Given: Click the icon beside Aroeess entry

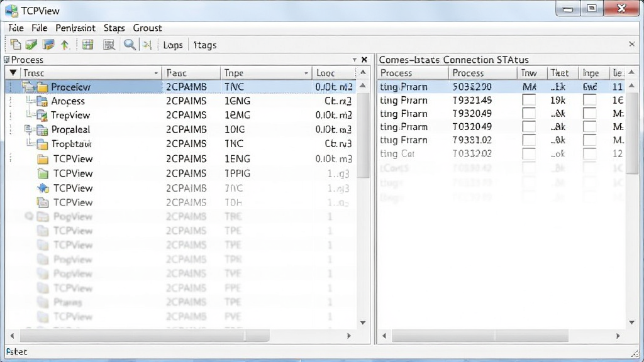Looking at the screenshot, I should [x=42, y=101].
